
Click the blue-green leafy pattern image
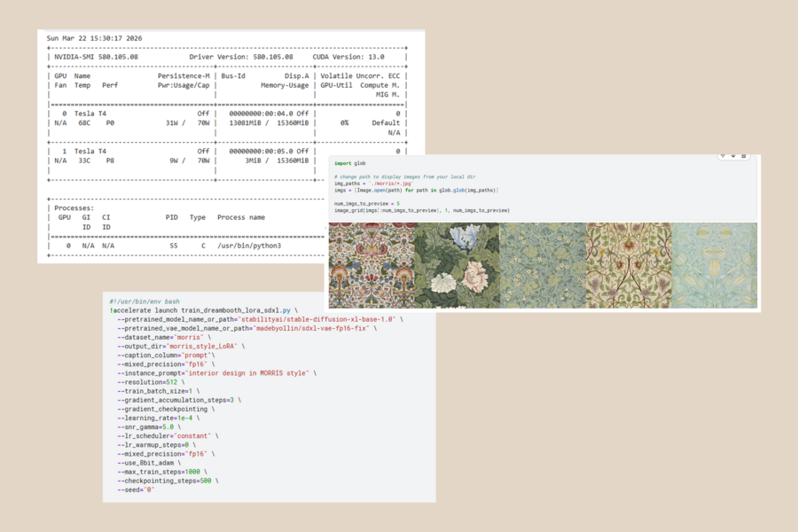[x=543, y=265]
